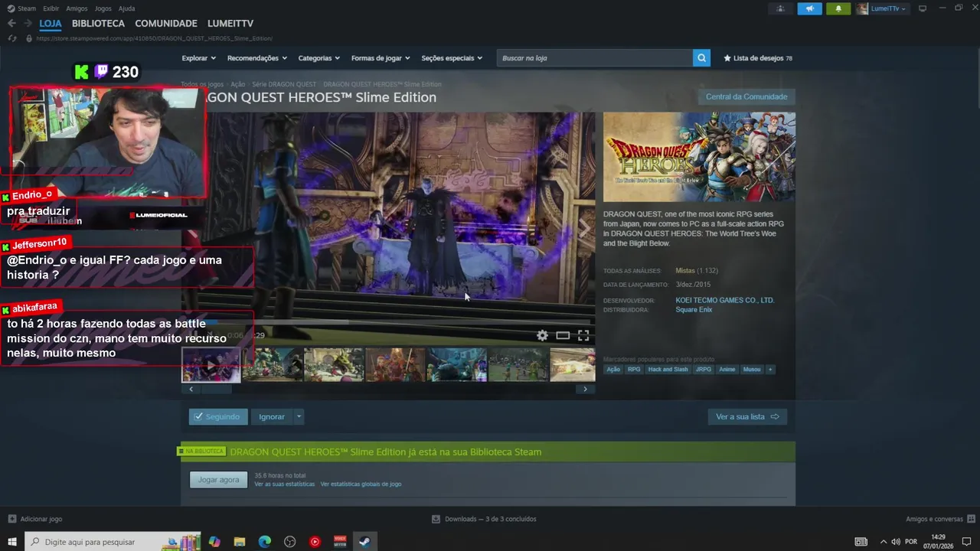
Task: Switch to the BIBLIOTECA tab
Action: tap(98, 24)
